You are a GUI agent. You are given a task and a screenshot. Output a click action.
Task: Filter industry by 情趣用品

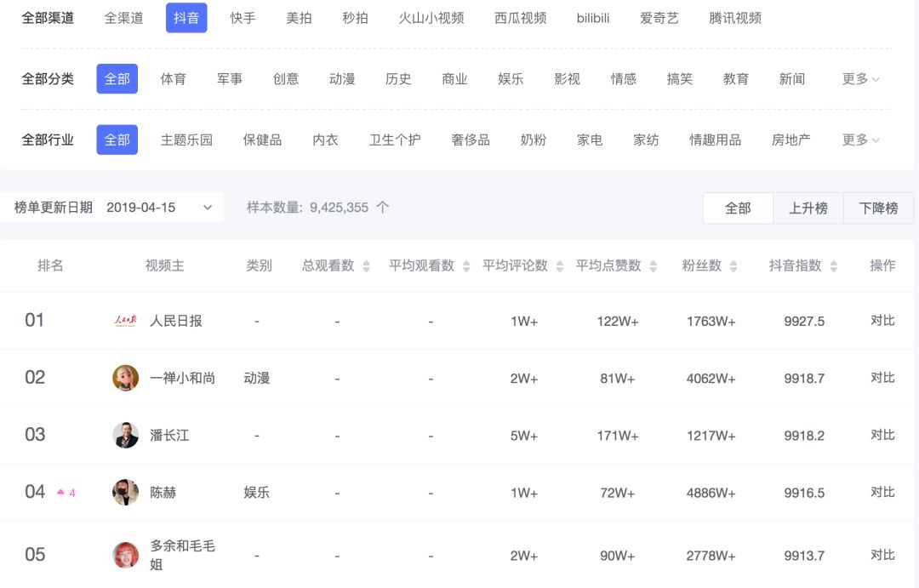tap(716, 140)
